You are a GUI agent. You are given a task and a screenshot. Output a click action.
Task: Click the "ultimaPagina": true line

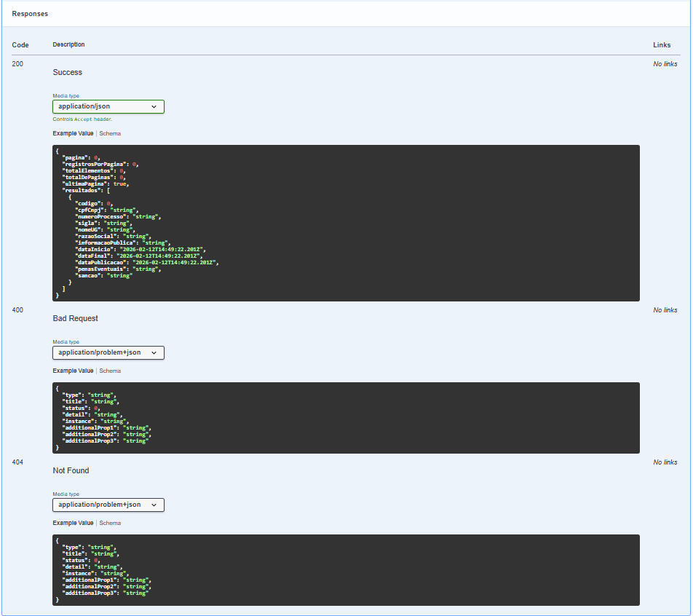click(95, 184)
